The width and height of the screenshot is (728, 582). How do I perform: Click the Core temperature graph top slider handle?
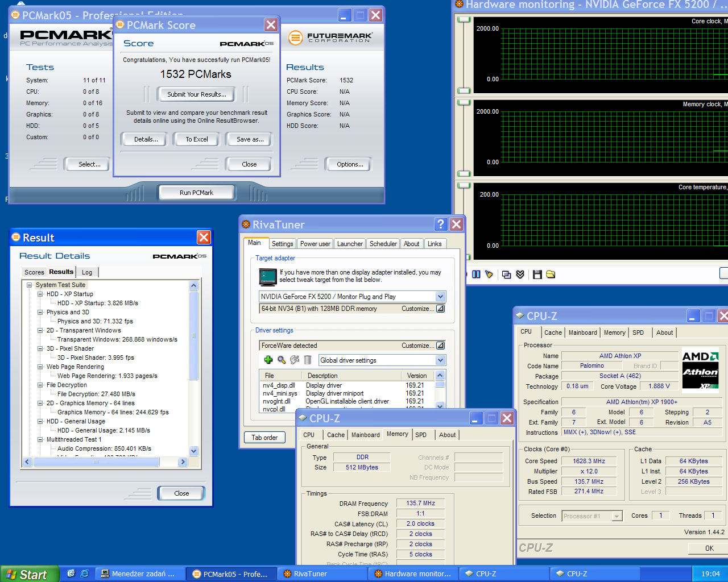click(x=464, y=185)
